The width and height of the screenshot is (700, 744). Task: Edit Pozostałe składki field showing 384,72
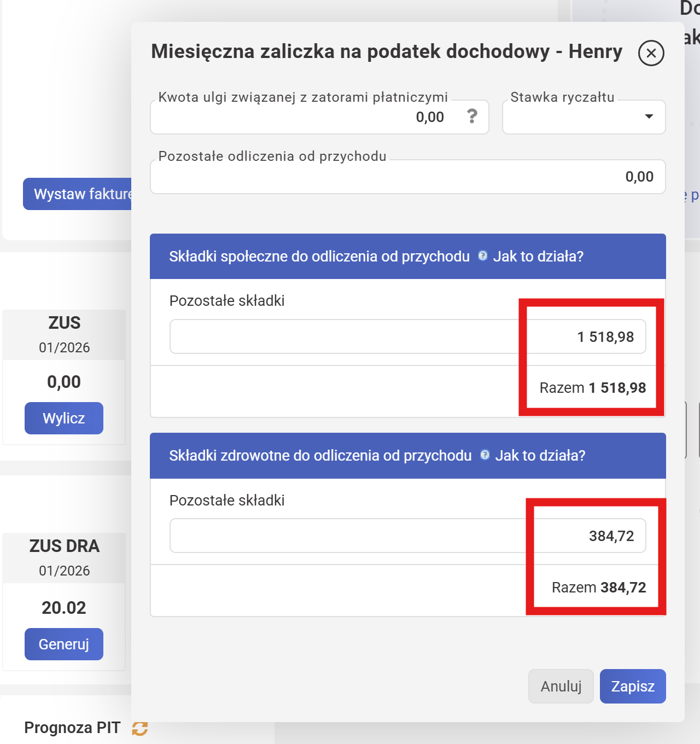[x=407, y=536]
